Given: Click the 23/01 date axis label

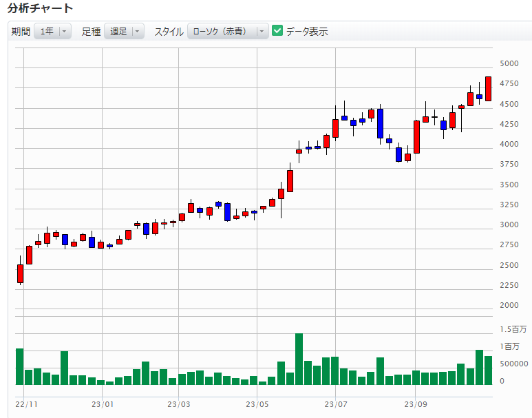Looking at the screenshot, I should 102,404.
